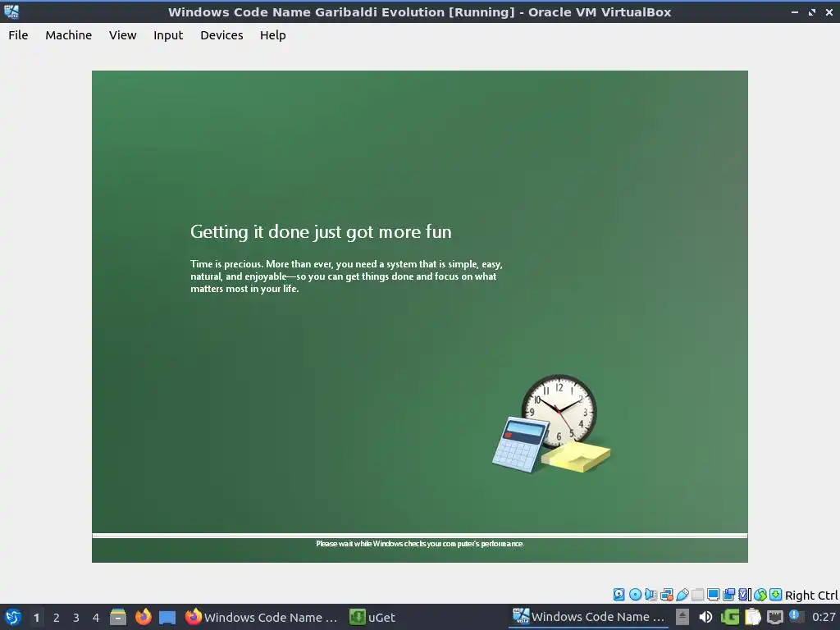Launch the file manager from taskbar
This screenshot has height=630, width=840.
click(118, 617)
